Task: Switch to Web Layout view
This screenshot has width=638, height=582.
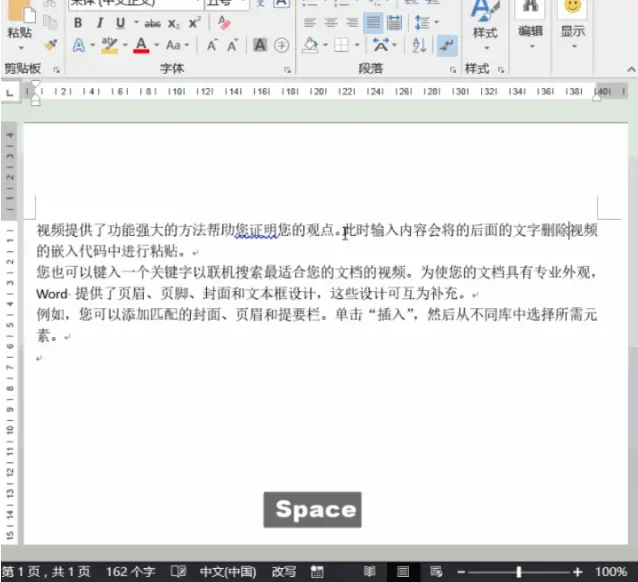Action: click(436, 571)
